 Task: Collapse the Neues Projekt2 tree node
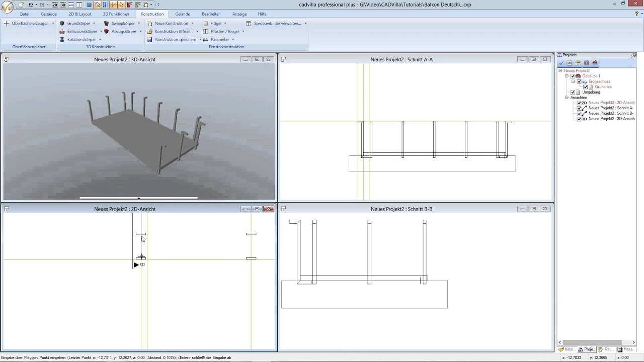560,71
